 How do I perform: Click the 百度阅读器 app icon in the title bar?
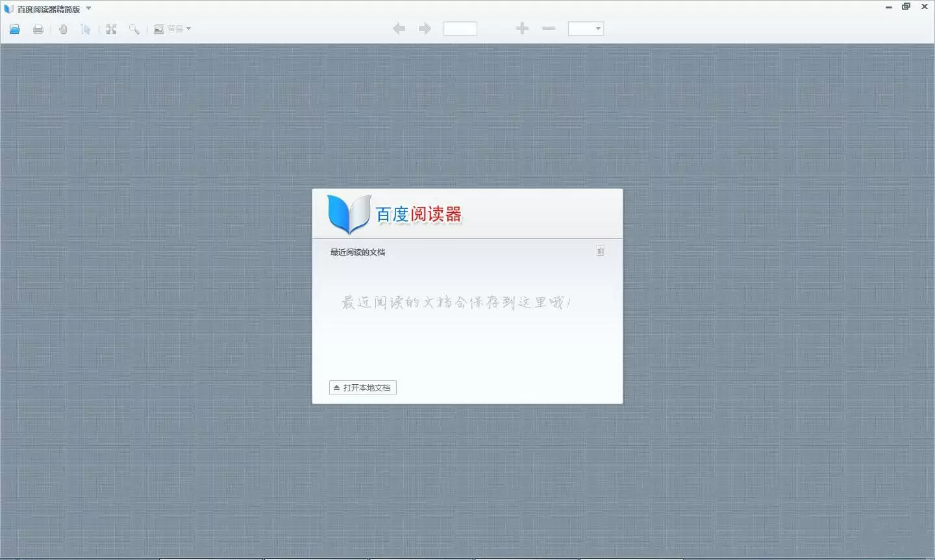[x=8, y=9]
